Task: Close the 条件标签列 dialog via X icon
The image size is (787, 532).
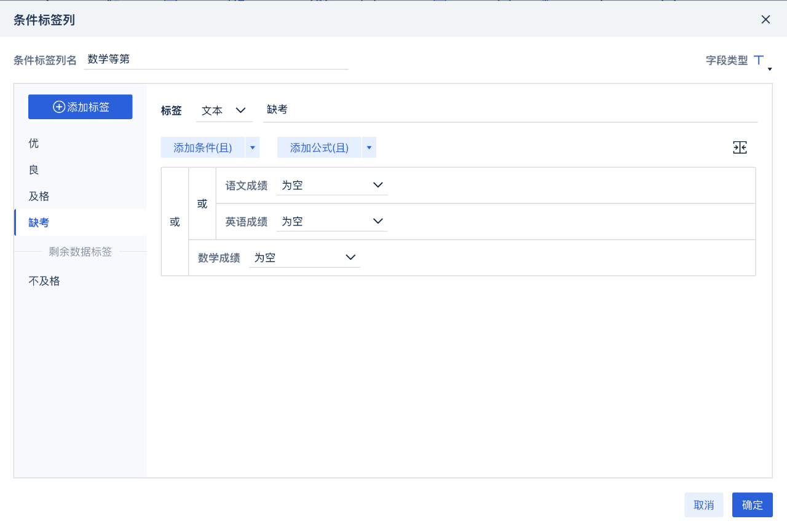Action: click(x=765, y=19)
